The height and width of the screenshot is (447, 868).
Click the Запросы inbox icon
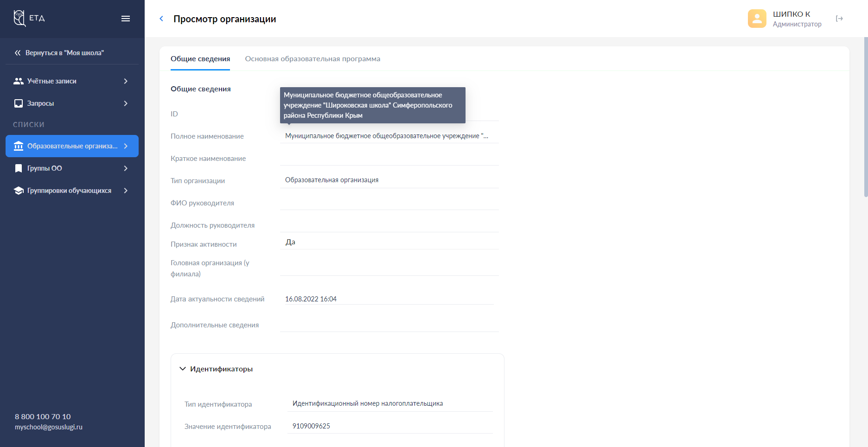[19, 103]
